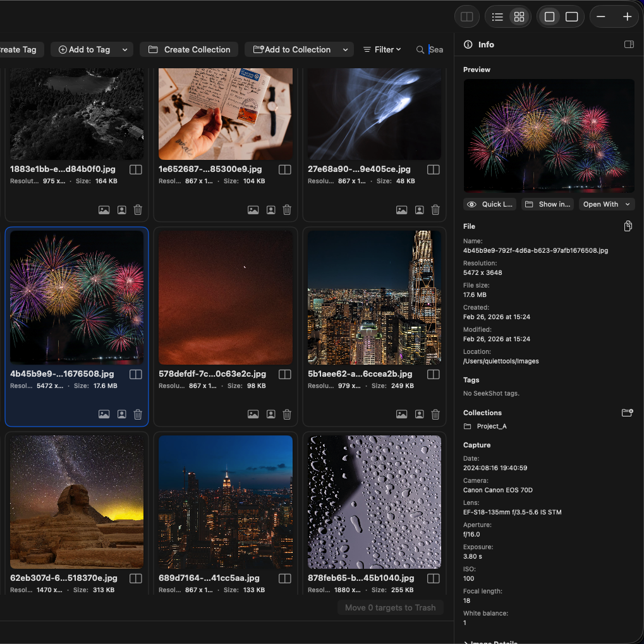Screen dimensions: 644x644
Task: Click file name 578defdf-7c...0c63e2c.jpg
Action: pos(212,374)
